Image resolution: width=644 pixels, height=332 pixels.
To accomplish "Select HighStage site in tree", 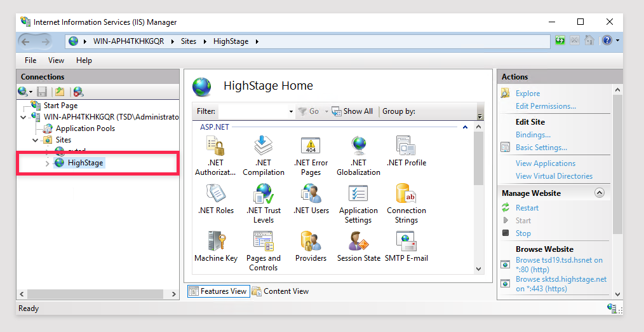I will click(x=86, y=163).
